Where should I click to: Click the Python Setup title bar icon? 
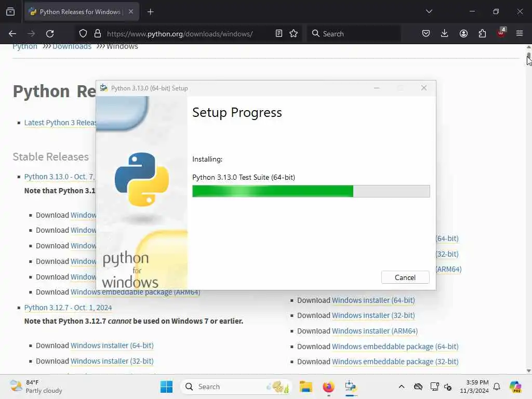coord(104,88)
